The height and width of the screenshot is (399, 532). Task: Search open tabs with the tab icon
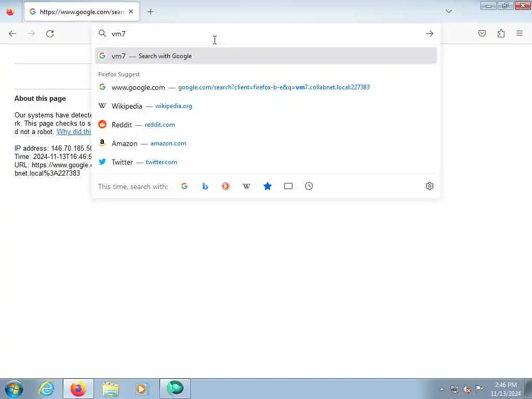click(288, 186)
